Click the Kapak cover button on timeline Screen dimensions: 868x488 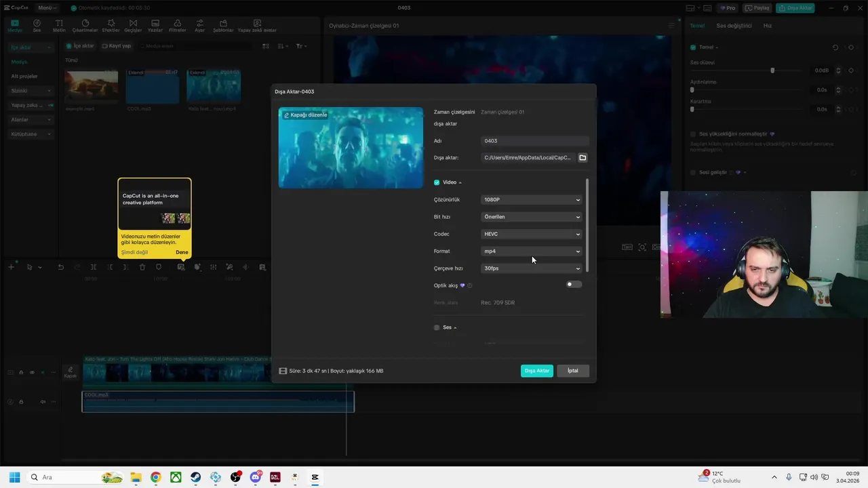pyautogui.click(x=70, y=372)
